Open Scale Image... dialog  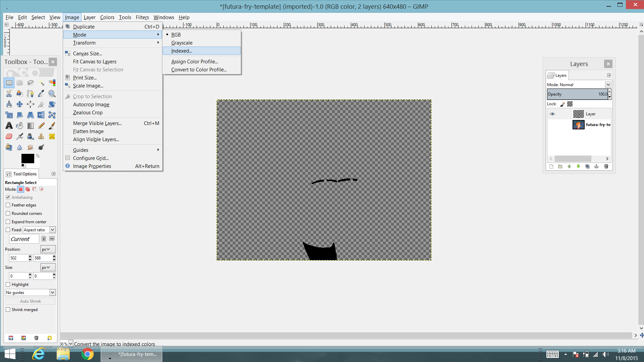[x=113, y=86]
